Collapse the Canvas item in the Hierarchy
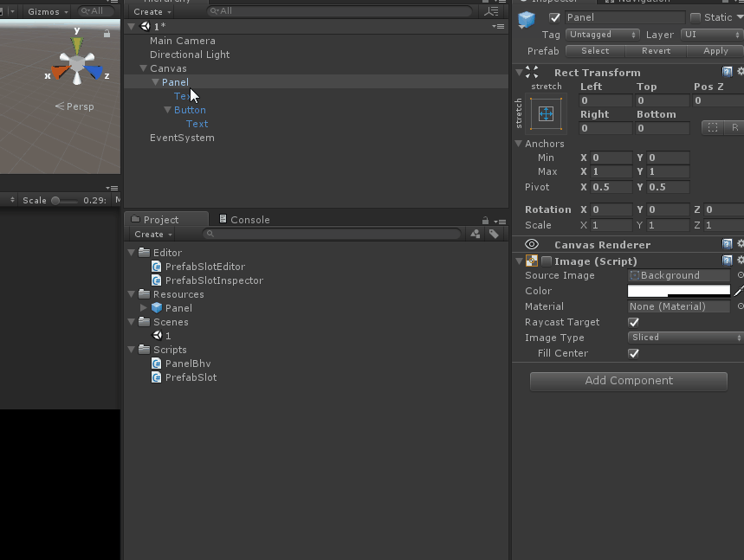This screenshot has height=560, width=744. point(142,68)
